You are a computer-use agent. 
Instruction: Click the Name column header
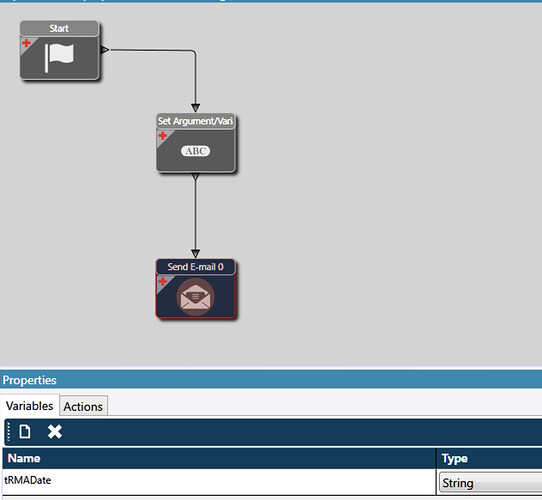(219, 459)
